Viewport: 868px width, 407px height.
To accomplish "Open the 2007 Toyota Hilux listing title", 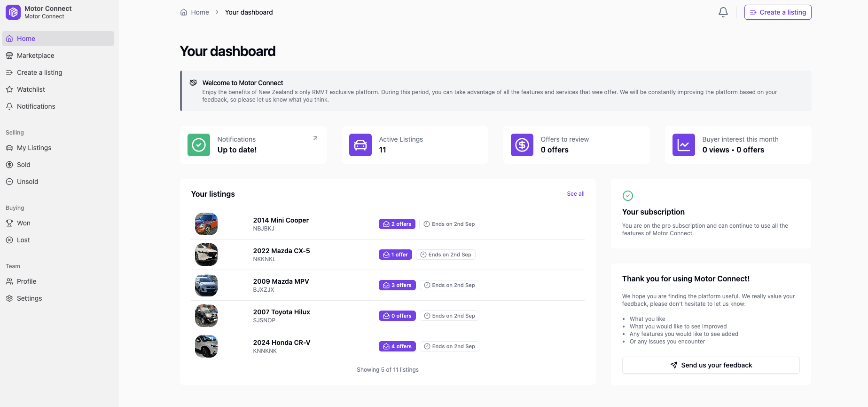I will [282, 312].
